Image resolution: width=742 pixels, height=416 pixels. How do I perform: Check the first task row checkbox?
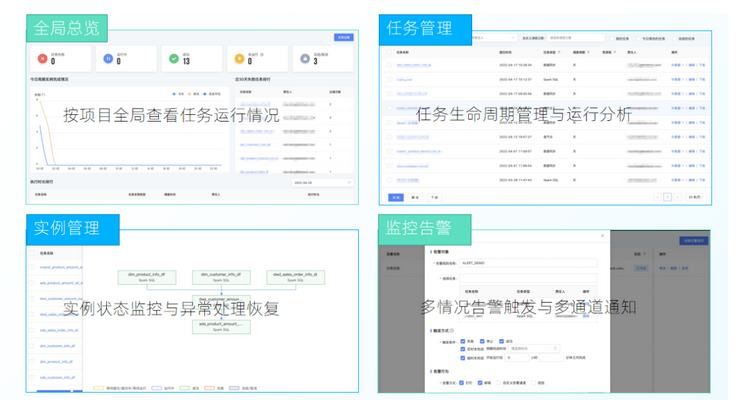click(x=389, y=65)
